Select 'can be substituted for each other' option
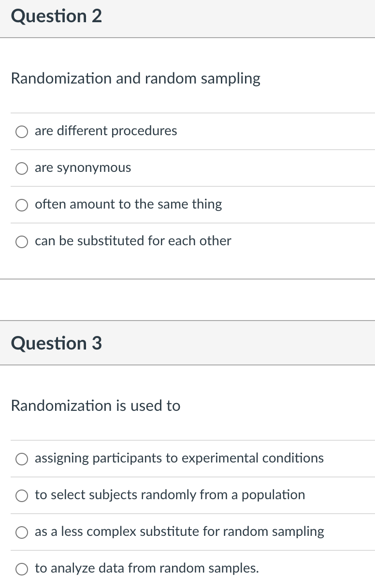375x588 pixels. click(x=21, y=241)
